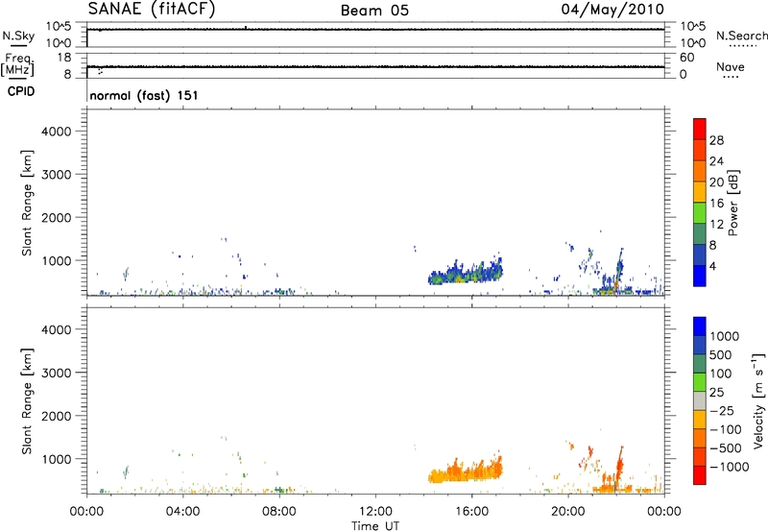The height and width of the screenshot is (532, 768).
Task: Pick the light green 12–16 dB Power segment
Action: pyautogui.click(x=700, y=213)
